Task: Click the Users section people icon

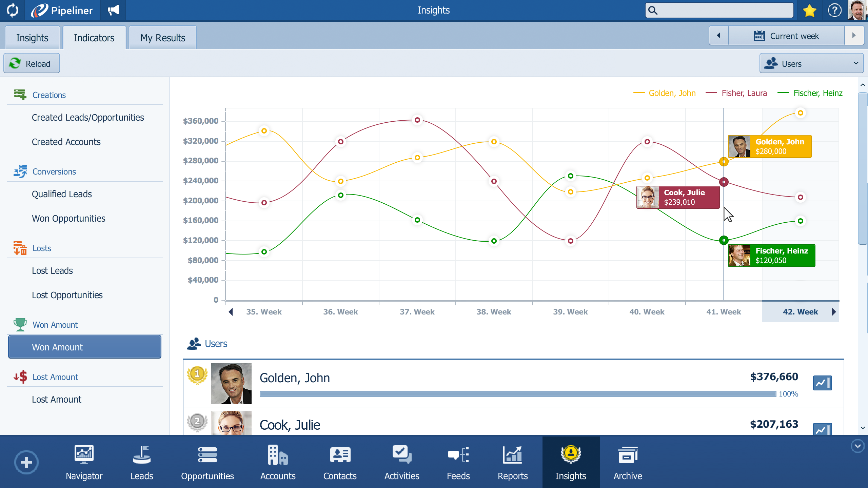Action: pos(194,344)
